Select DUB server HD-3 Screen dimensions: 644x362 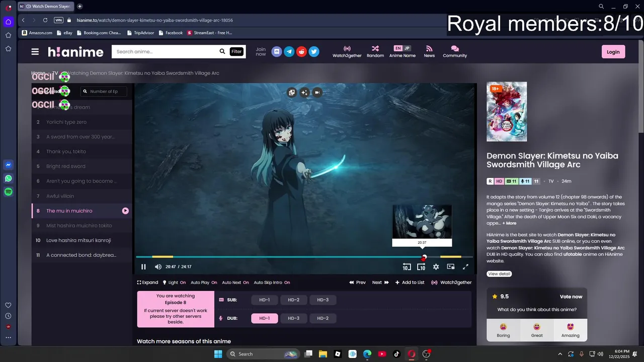[x=294, y=318]
